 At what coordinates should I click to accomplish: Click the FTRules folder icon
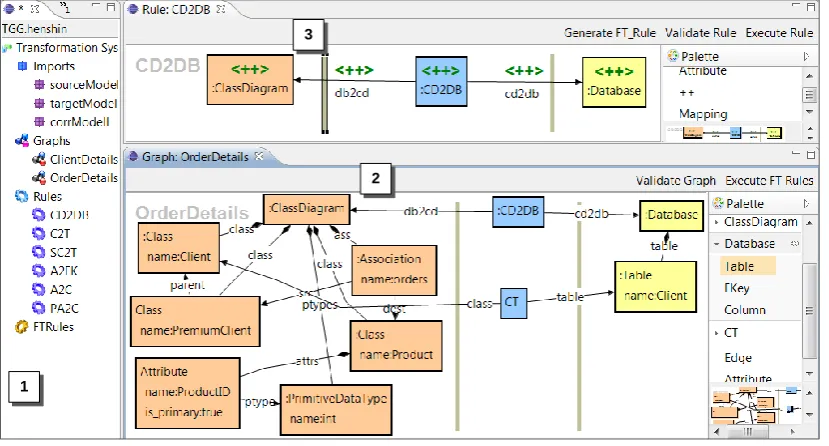coord(22,327)
